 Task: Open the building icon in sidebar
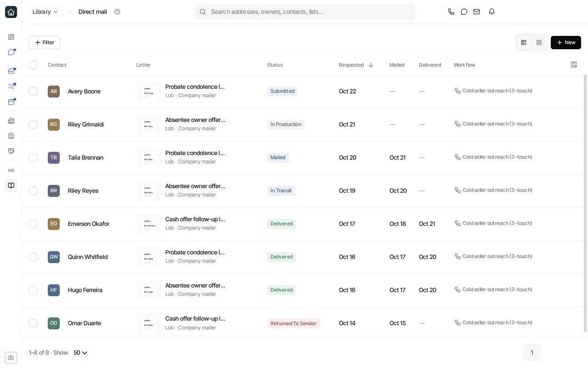click(x=11, y=121)
